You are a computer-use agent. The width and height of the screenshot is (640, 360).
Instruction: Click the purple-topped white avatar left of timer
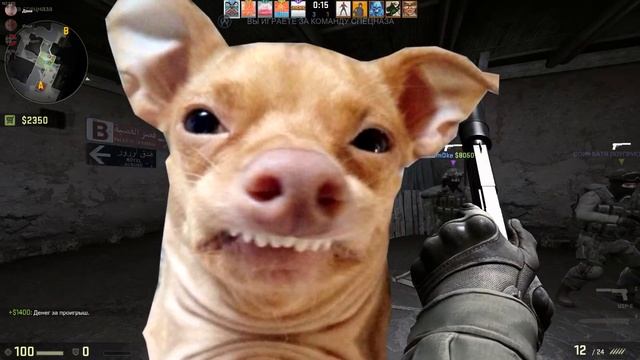298,9
